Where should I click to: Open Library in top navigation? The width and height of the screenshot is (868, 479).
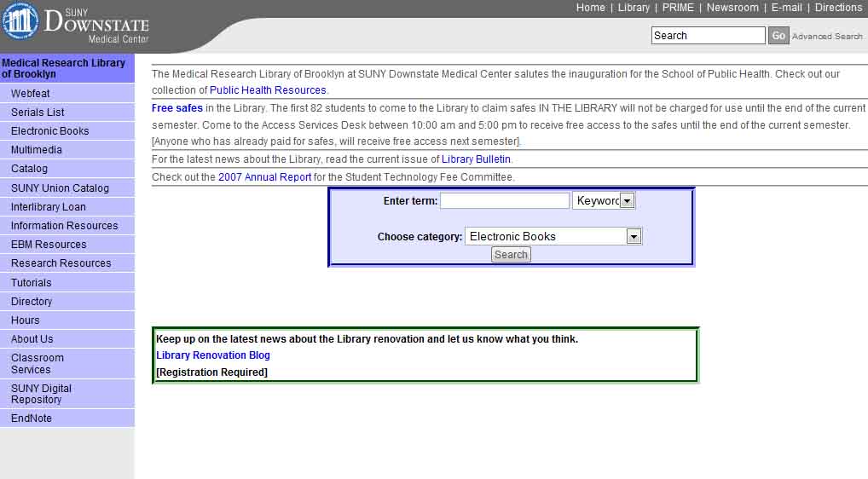pyautogui.click(x=634, y=8)
